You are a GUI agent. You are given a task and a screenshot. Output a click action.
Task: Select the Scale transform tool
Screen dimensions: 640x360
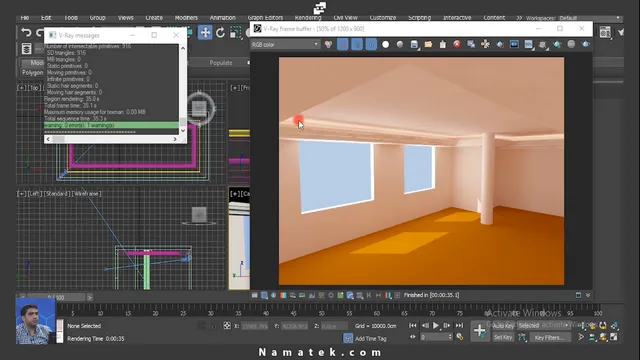pyautogui.click(x=236, y=33)
